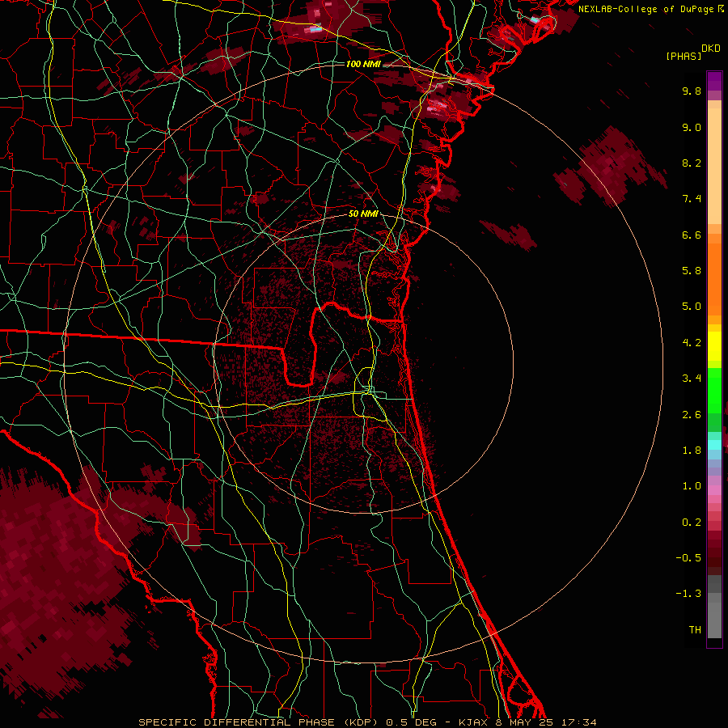
Task: Select the 0.2 value on the KDP scale
Action: click(692, 523)
